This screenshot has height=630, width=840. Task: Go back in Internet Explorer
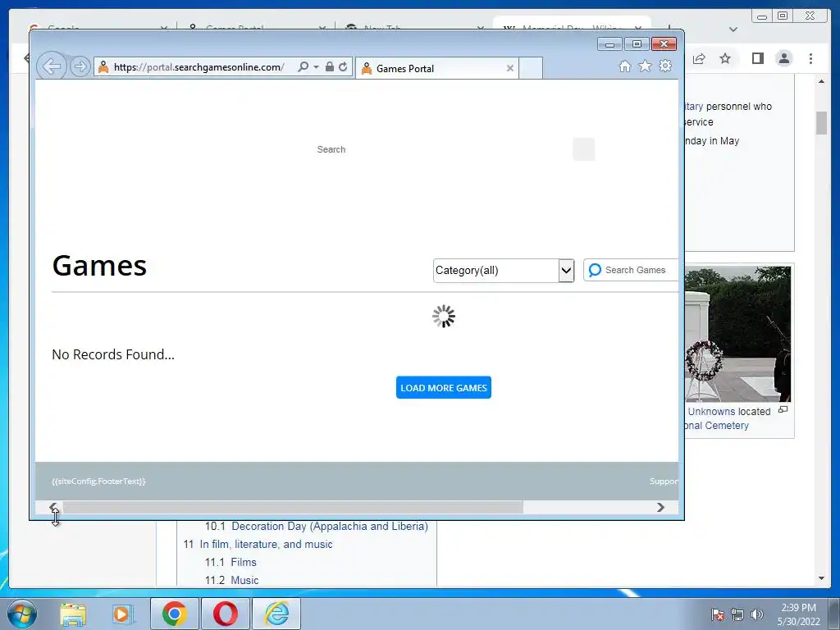pyautogui.click(x=52, y=67)
